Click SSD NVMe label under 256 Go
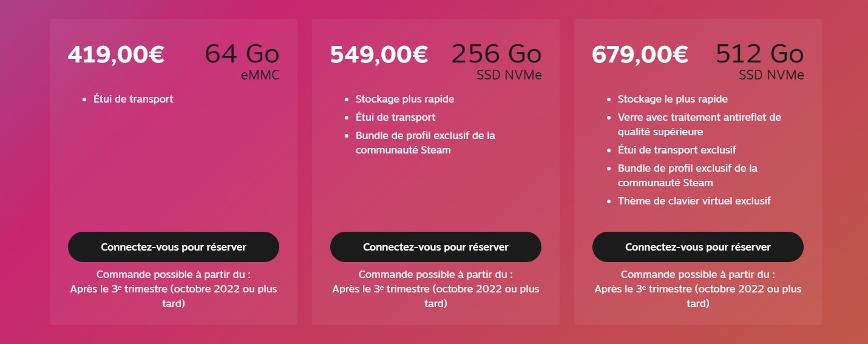 tap(509, 76)
